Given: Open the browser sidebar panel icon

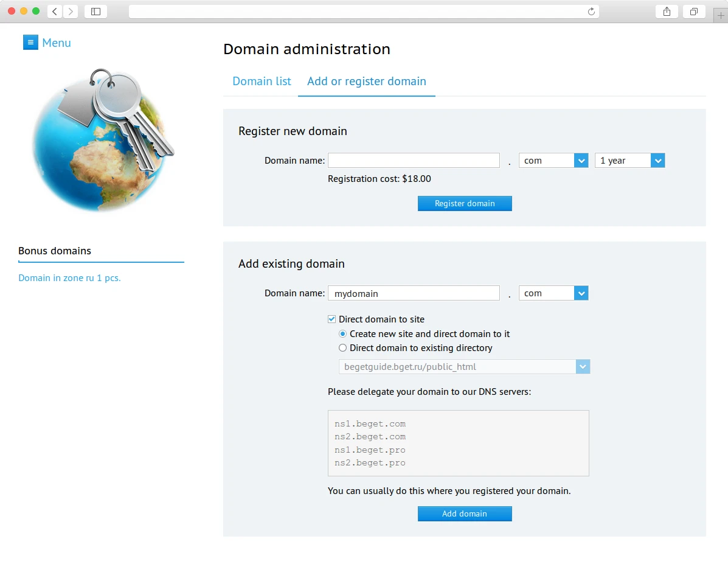Looking at the screenshot, I should coord(95,11).
